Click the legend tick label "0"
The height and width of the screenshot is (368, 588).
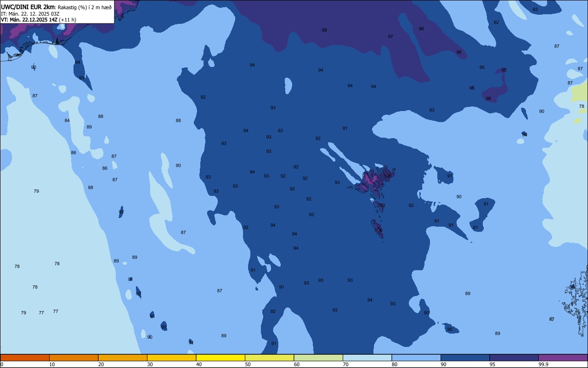(2, 364)
